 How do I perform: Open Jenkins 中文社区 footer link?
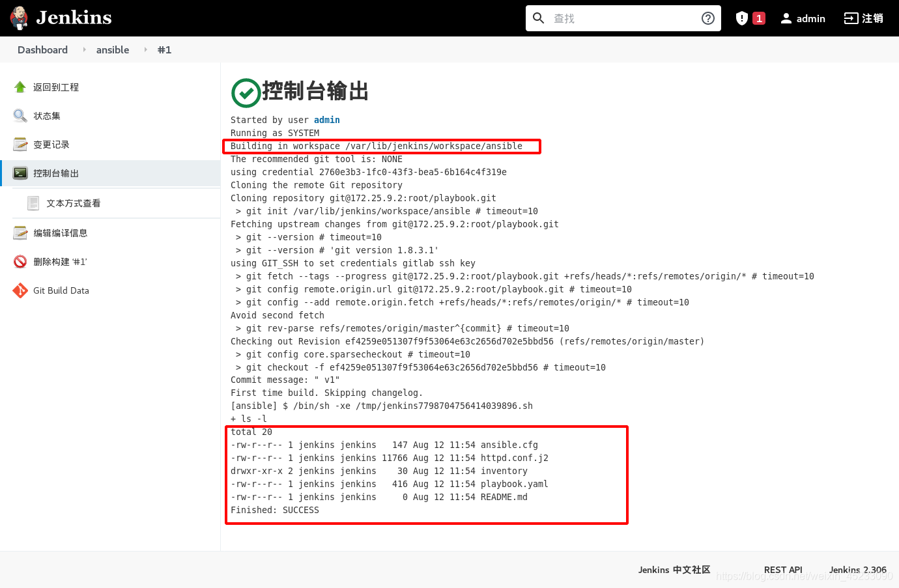[x=674, y=570]
